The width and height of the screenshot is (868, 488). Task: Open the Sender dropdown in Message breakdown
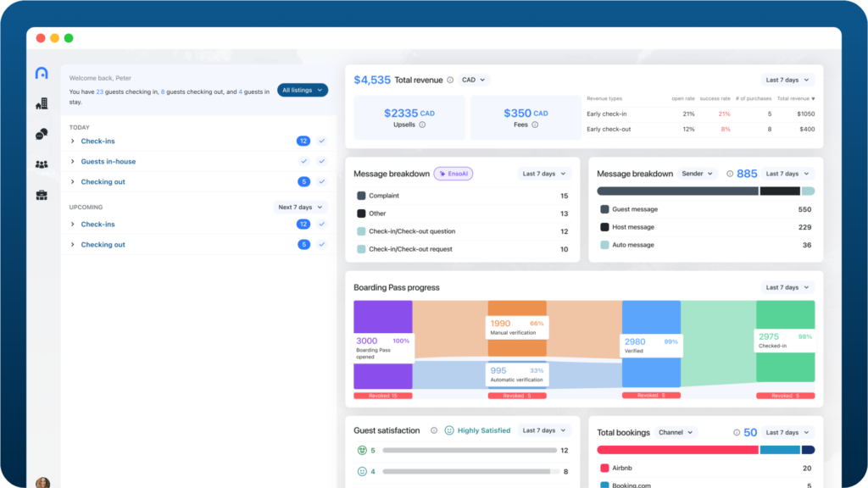(697, 174)
